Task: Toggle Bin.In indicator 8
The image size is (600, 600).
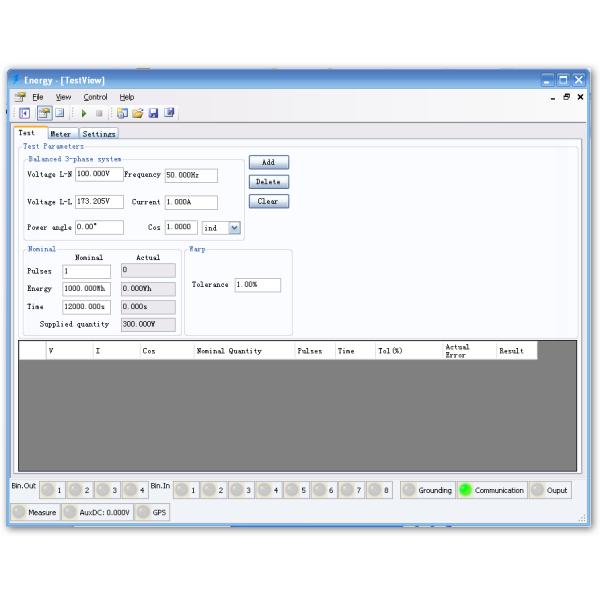Action: click(376, 490)
